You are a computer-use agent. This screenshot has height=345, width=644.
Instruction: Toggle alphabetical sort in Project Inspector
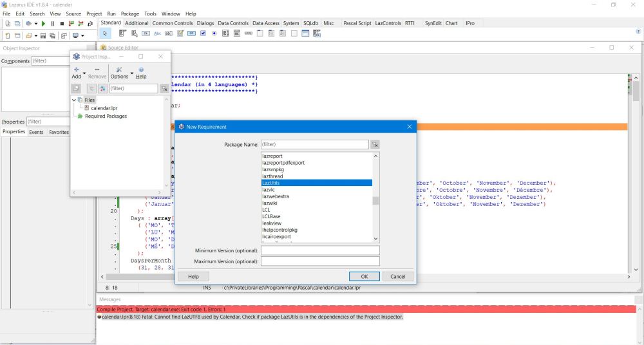click(102, 88)
